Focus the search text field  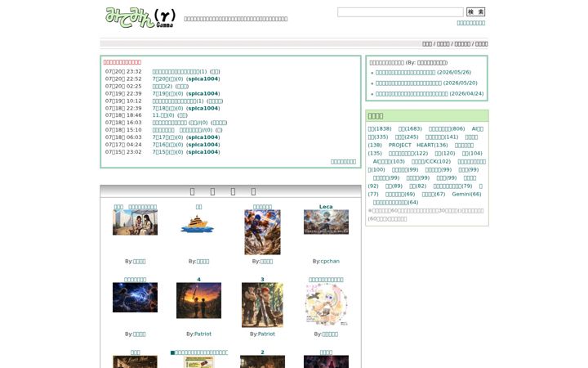pos(400,12)
